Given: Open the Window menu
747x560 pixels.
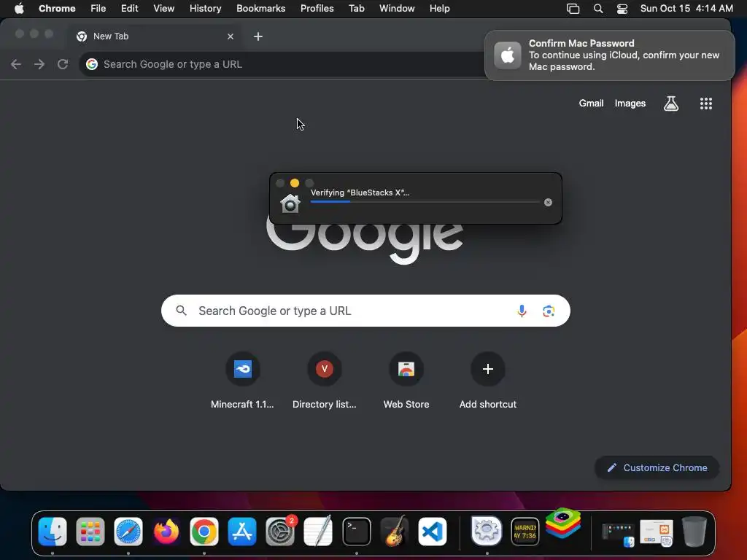Looking at the screenshot, I should click(x=397, y=9).
